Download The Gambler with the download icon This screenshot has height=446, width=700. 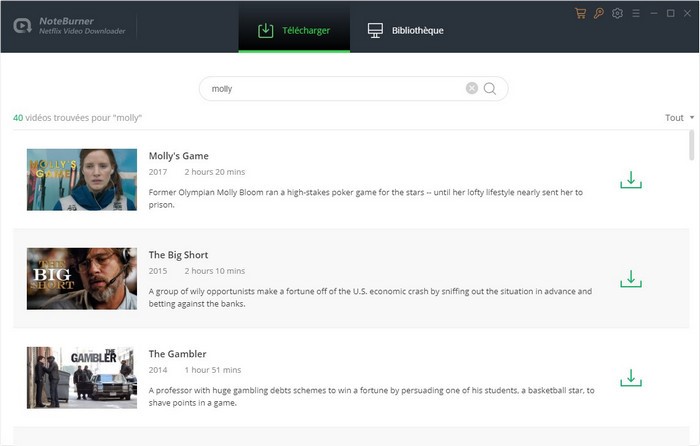(x=630, y=378)
